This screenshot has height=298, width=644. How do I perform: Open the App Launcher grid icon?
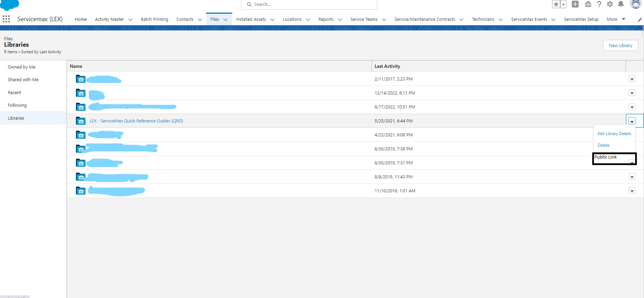(6, 19)
